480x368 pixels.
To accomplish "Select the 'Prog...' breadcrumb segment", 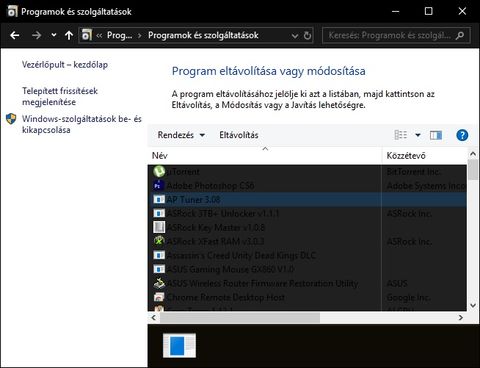I will pos(119,35).
